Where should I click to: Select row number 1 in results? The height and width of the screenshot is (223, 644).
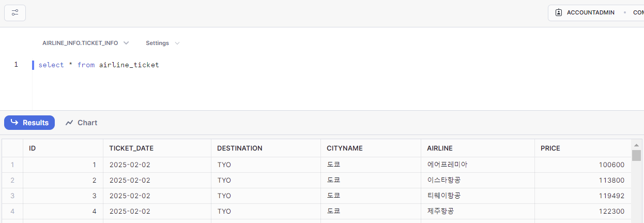tap(12, 165)
